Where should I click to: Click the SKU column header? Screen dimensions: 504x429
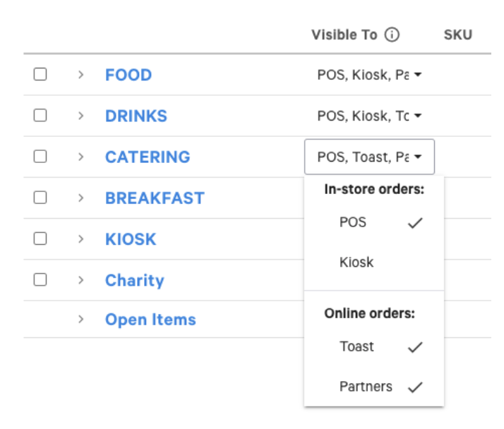457,35
